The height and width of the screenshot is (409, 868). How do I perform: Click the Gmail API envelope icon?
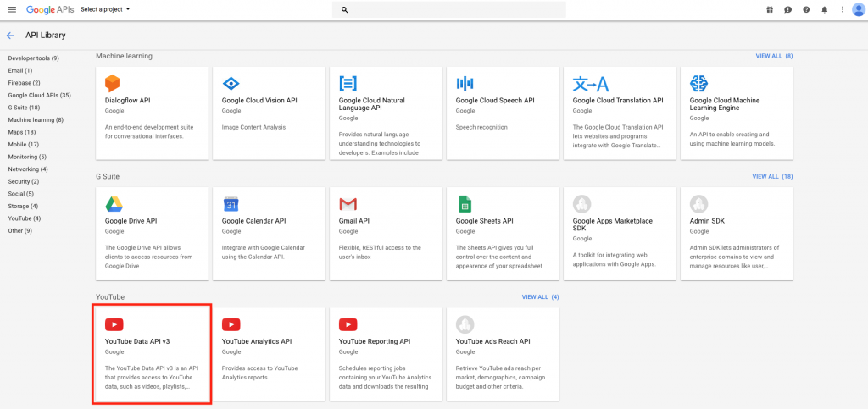pos(348,203)
